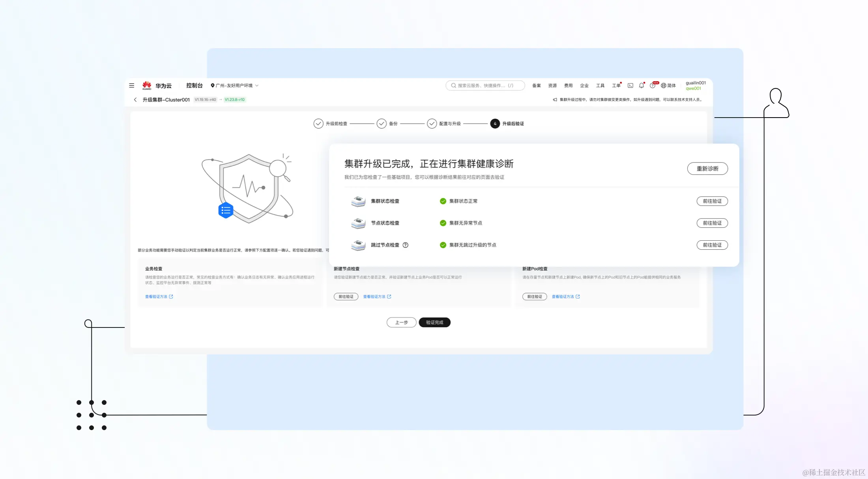Click 前往验证 for 集群状态检查
Viewport: 868px width, 479px height.
(x=712, y=201)
